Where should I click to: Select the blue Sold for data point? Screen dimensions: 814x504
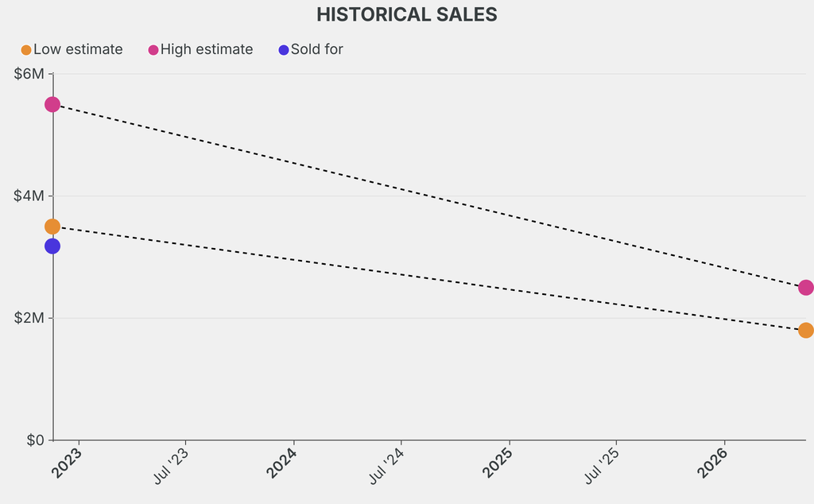pyautogui.click(x=52, y=246)
